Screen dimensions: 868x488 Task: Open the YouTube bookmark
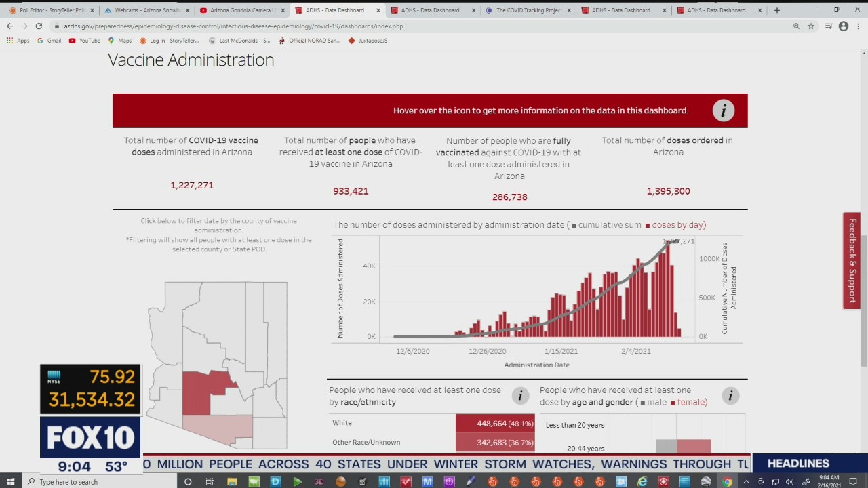pyautogui.click(x=84, y=41)
